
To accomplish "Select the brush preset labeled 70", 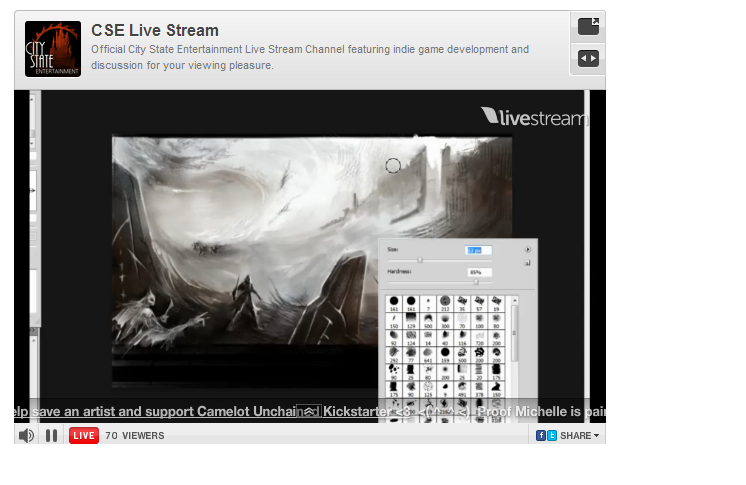I will 462,321.
